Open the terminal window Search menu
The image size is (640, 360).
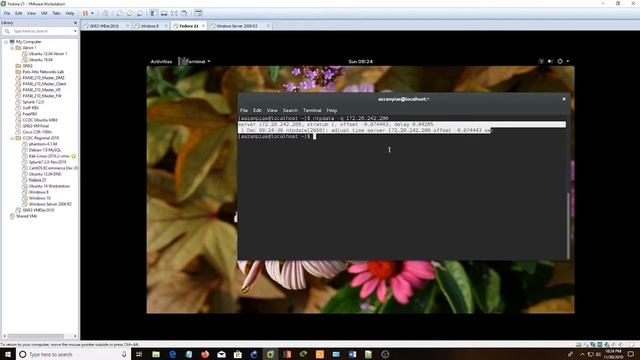click(290, 110)
